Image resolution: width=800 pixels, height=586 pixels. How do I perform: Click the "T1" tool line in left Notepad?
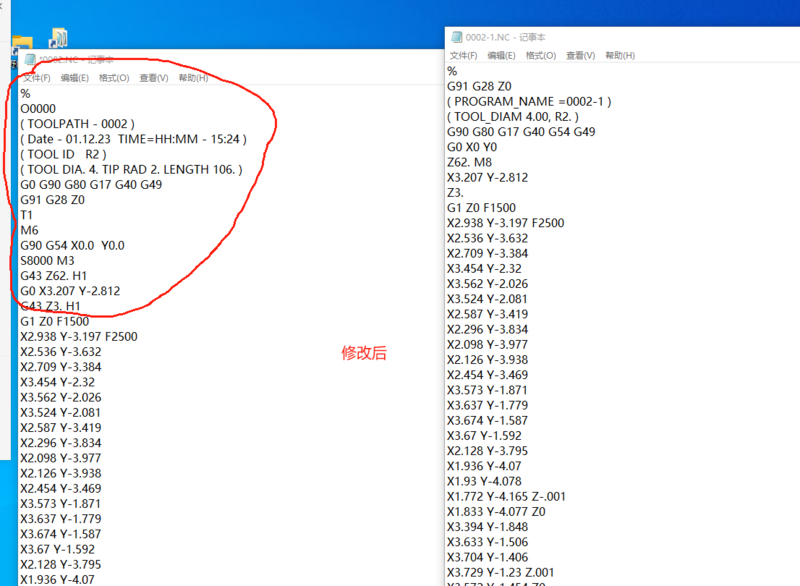click(x=26, y=215)
